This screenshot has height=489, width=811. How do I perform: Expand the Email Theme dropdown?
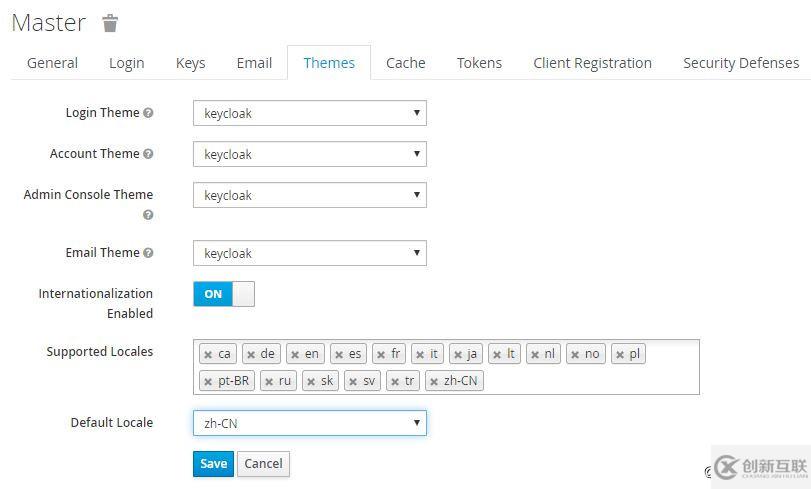coord(309,253)
